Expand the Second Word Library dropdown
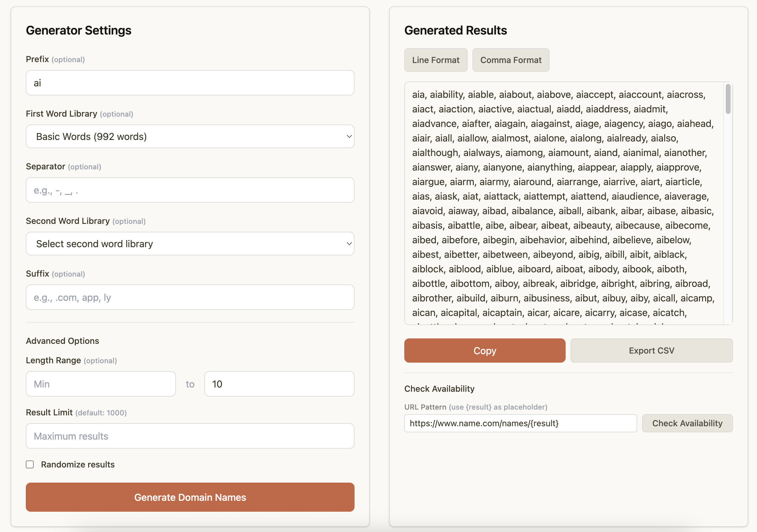The width and height of the screenshot is (757, 532). pos(190,244)
